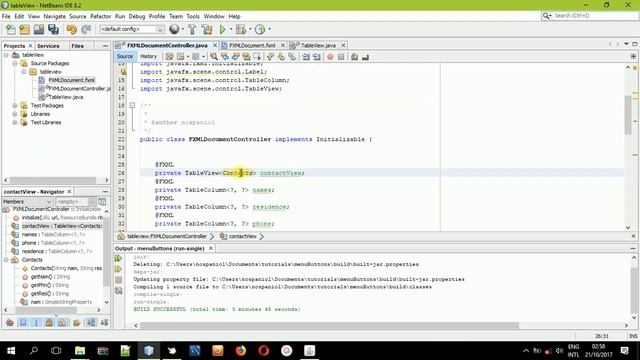Image resolution: width=640 pixels, height=360 pixels.
Task: Open the default config dropdown
Action: click(132, 29)
